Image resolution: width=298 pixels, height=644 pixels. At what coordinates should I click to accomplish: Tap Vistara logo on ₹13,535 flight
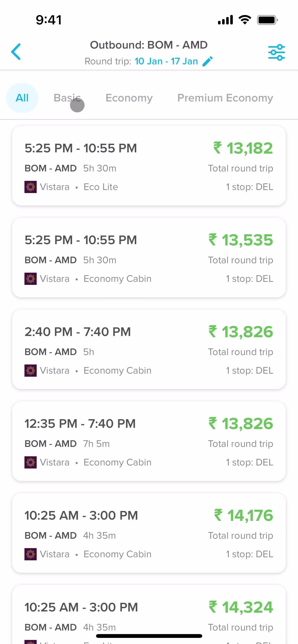31,279
